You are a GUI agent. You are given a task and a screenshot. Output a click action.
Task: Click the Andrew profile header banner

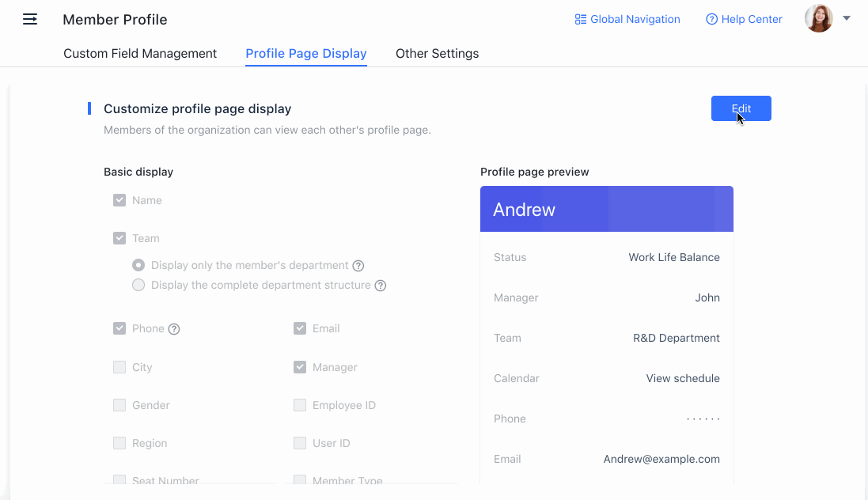click(606, 209)
